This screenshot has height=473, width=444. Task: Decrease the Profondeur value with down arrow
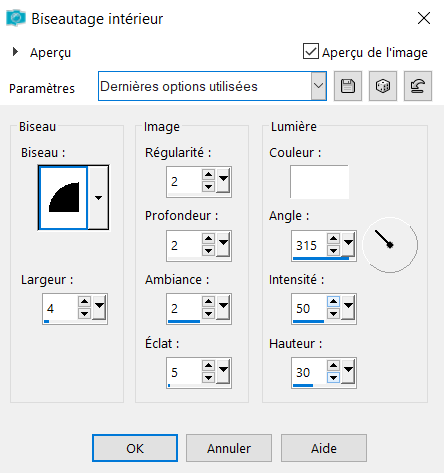click(208, 251)
